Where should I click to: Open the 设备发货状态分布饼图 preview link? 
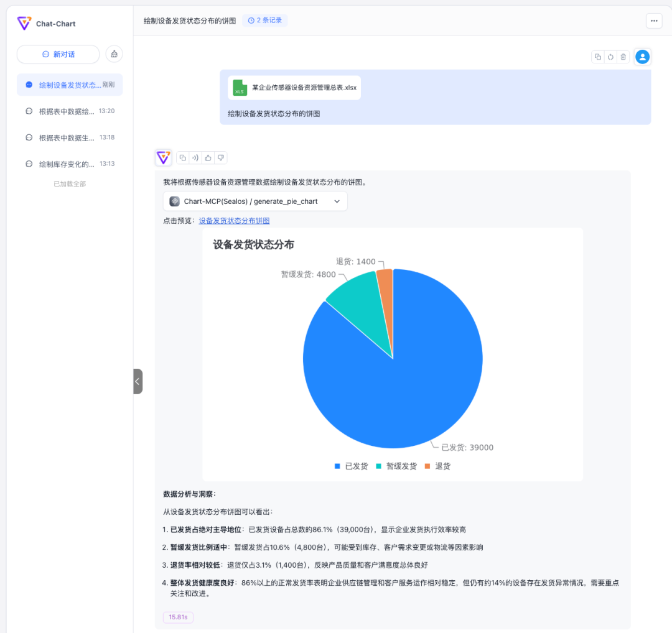click(x=234, y=221)
